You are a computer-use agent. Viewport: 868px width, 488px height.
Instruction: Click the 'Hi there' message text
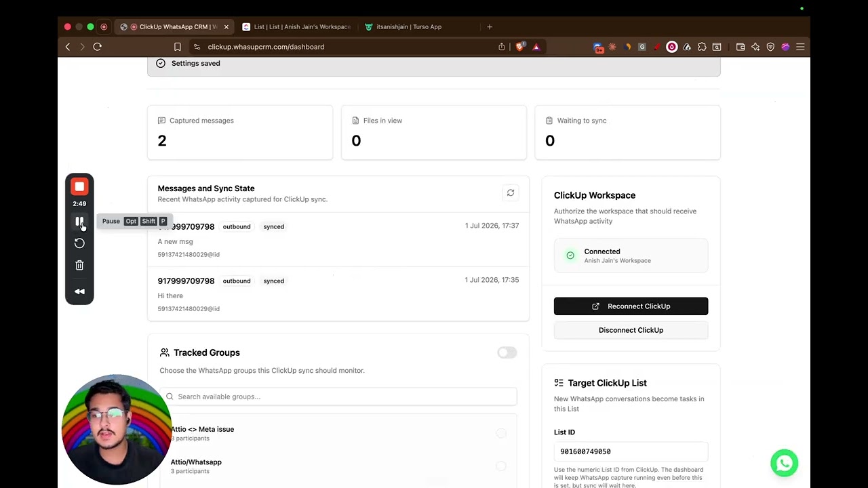point(170,296)
